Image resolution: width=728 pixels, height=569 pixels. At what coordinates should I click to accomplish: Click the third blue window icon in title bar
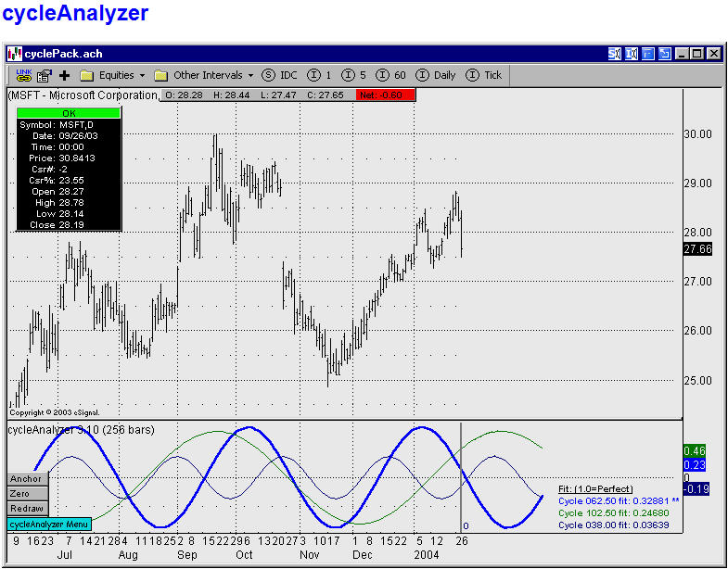pos(648,54)
